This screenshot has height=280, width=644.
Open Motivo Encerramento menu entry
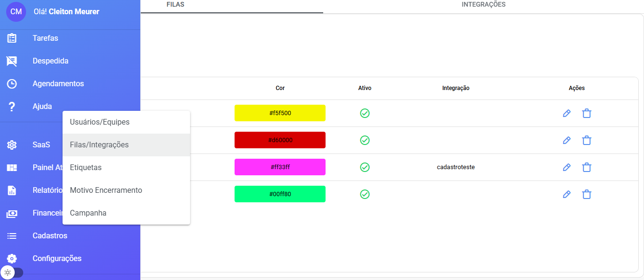(106, 190)
